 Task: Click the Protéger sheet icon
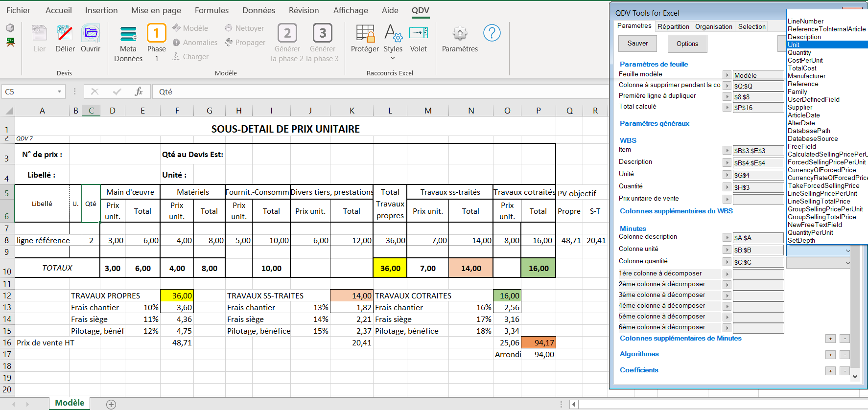click(365, 34)
